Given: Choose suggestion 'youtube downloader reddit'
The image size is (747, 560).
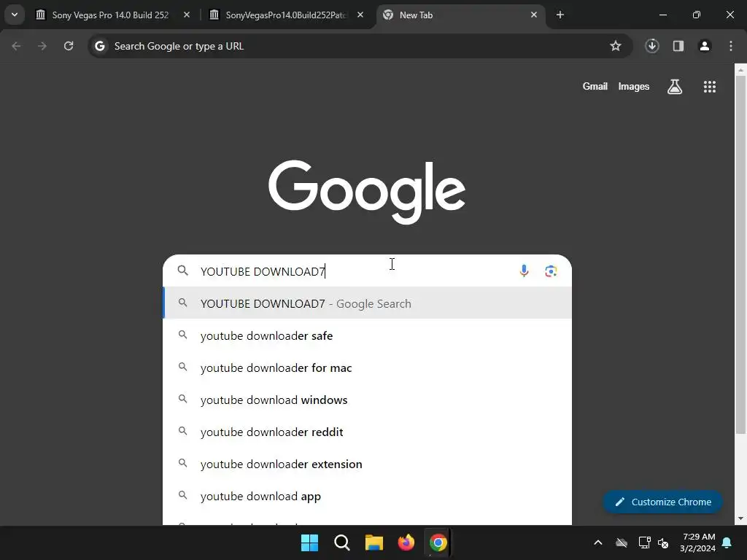Looking at the screenshot, I should pos(367,432).
